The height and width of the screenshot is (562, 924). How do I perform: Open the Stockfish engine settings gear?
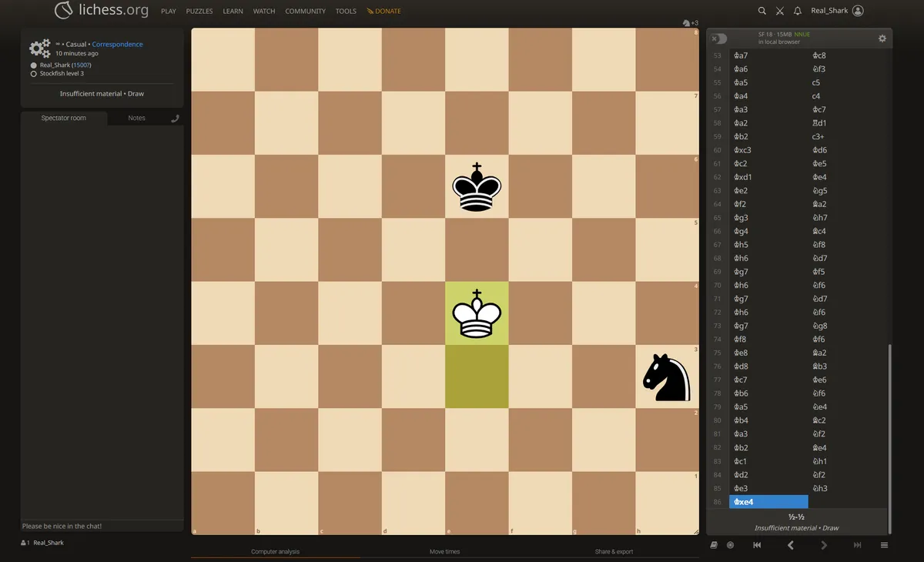(x=882, y=38)
